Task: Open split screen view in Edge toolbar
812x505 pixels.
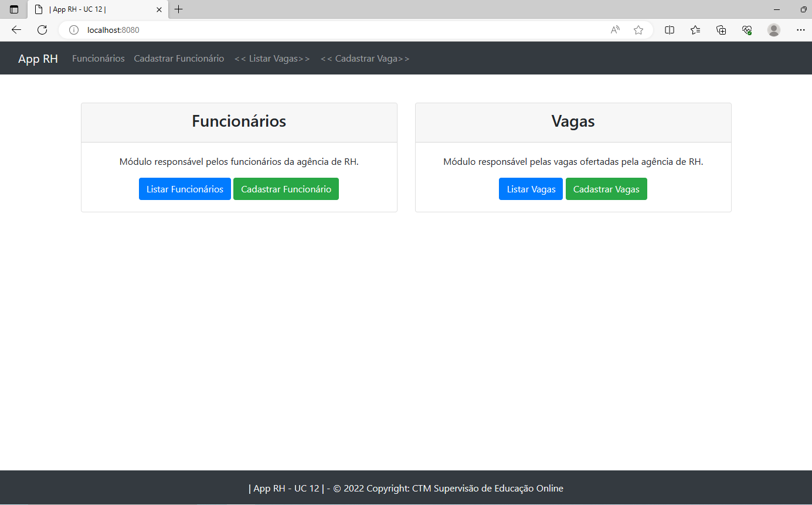Action: pyautogui.click(x=669, y=30)
